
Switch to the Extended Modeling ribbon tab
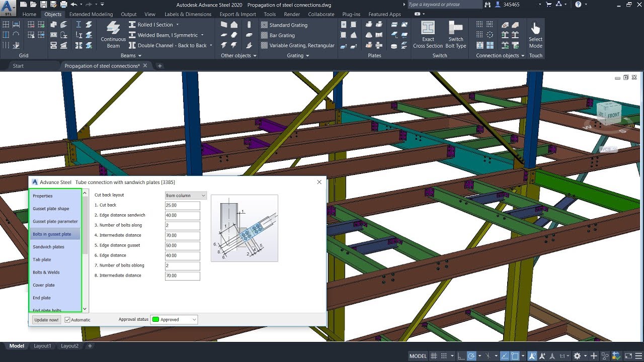91,14
